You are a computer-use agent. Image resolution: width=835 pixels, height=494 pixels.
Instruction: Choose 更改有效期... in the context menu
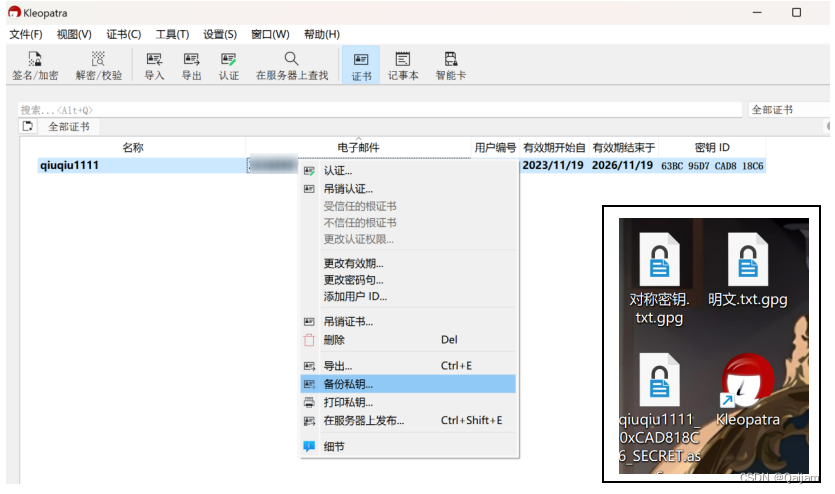(x=408, y=264)
